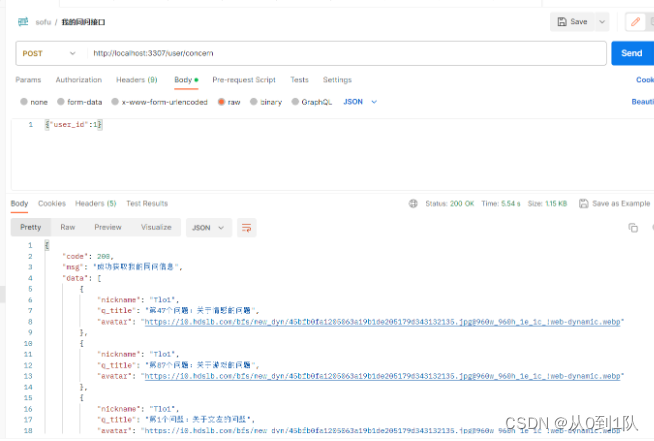
Task: Click the HTTP collection icon beside sofu
Action: coord(23,22)
